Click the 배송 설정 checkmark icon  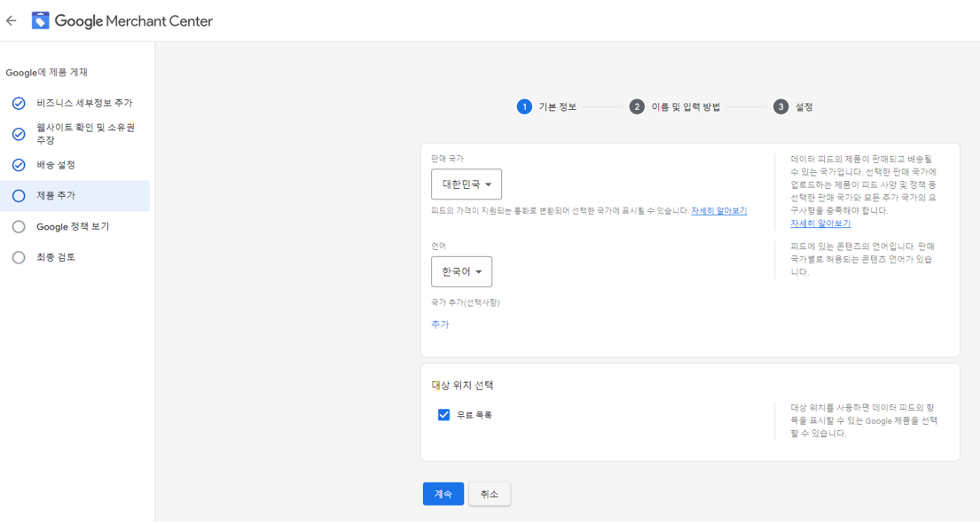pos(19,165)
